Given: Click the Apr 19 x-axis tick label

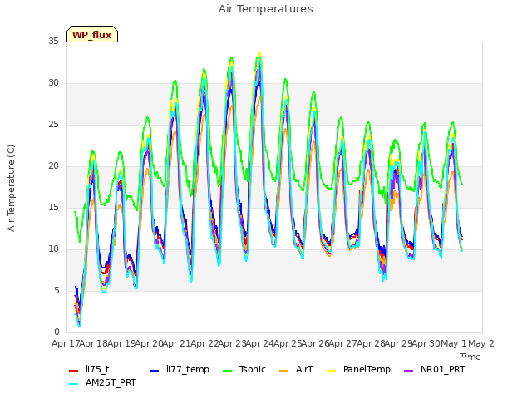Looking at the screenshot, I should (121, 343).
